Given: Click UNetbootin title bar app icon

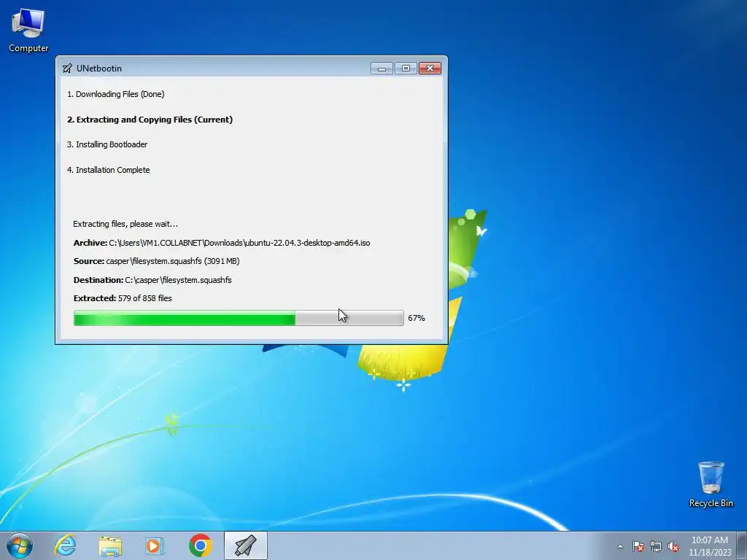Looking at the screenshot, I should point(67,69).
